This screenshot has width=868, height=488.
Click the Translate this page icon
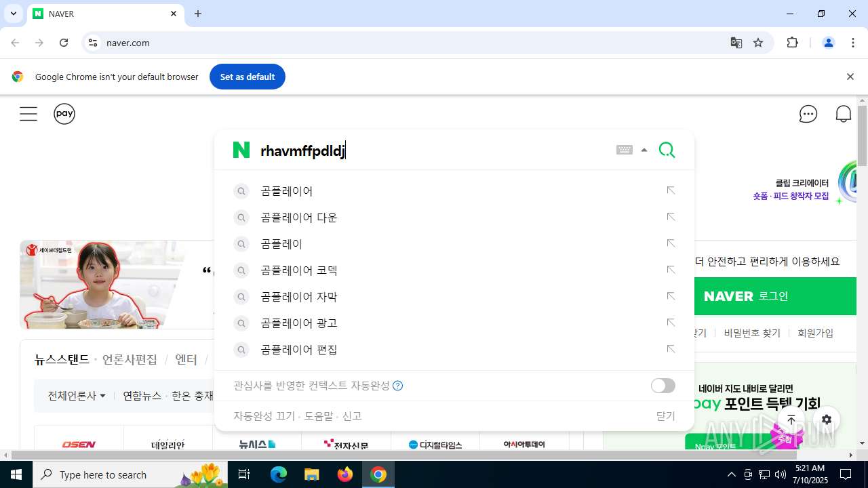736,43
